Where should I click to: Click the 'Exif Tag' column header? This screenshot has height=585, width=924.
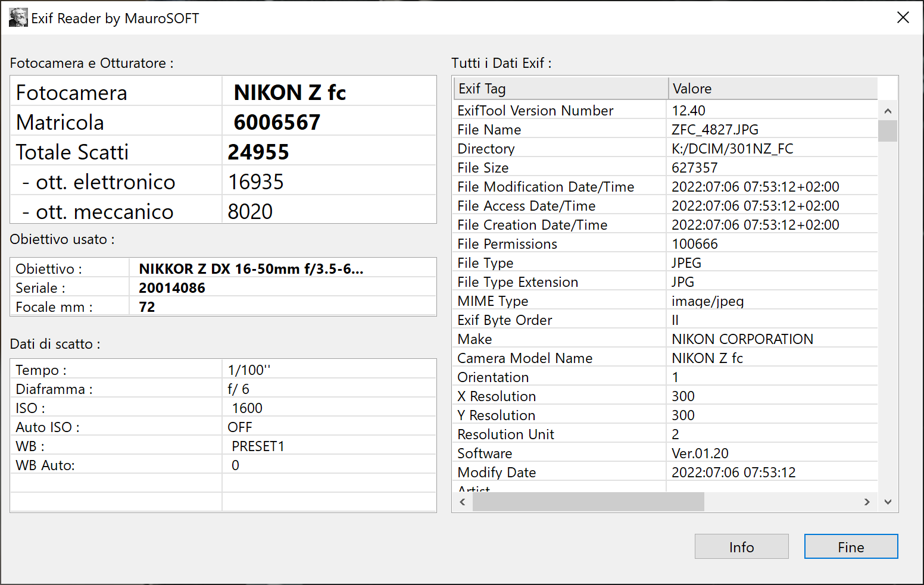[x=561, y=89]
